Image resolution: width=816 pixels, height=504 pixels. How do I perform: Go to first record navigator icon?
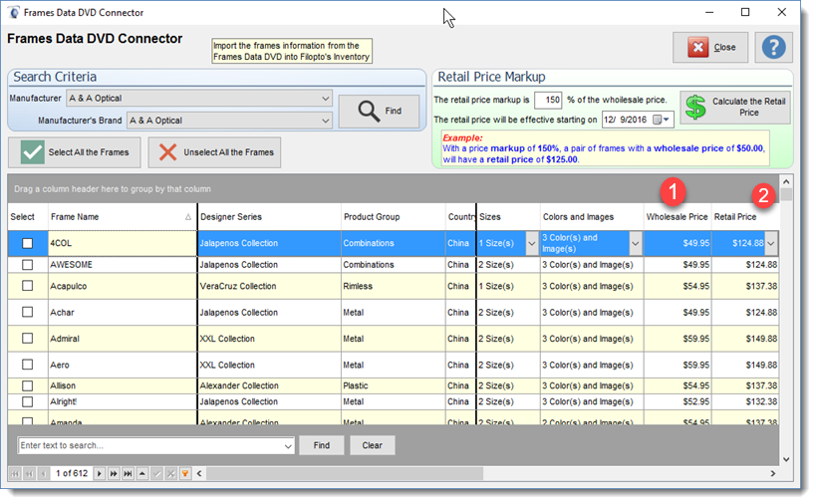(x=15, y=474)
